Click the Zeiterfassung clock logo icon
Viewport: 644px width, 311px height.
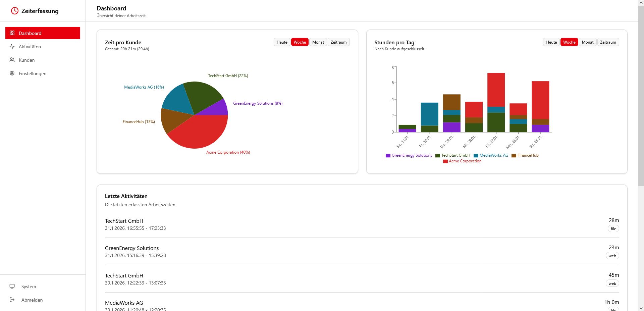coord(14,11)
